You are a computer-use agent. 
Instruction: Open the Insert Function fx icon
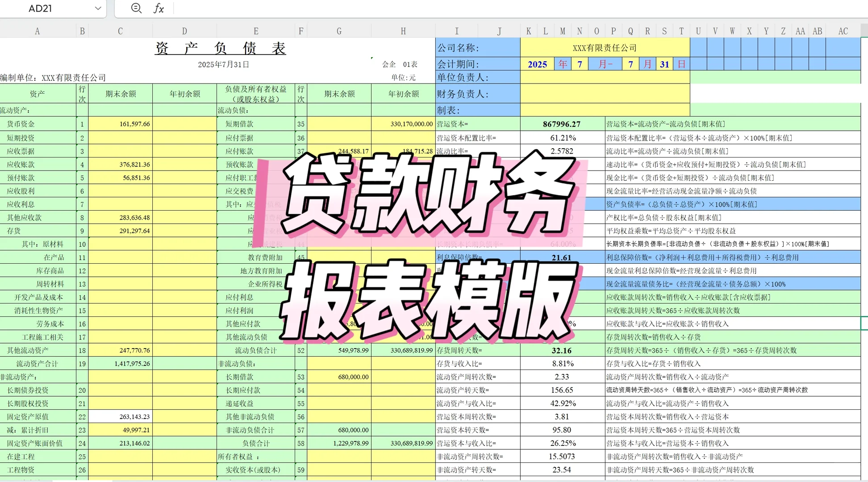click(x=159, y=8)
